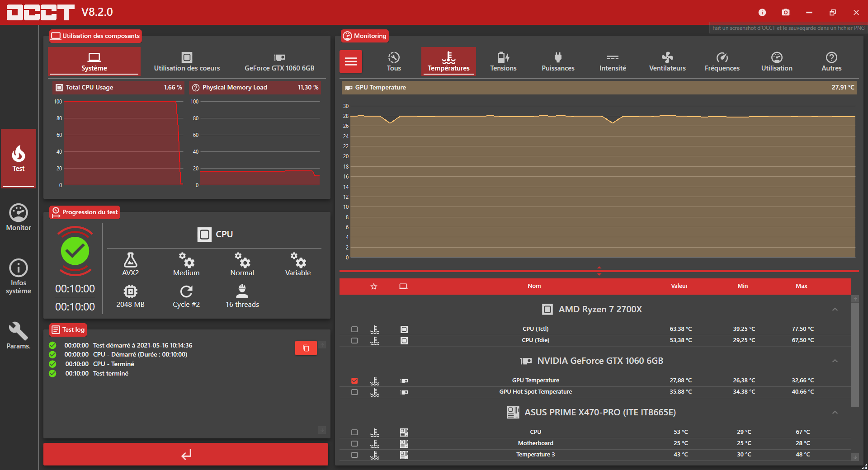Enable the CPU (Tctl) checkbox
Viewport: 868px width, 470px height.
354,329
